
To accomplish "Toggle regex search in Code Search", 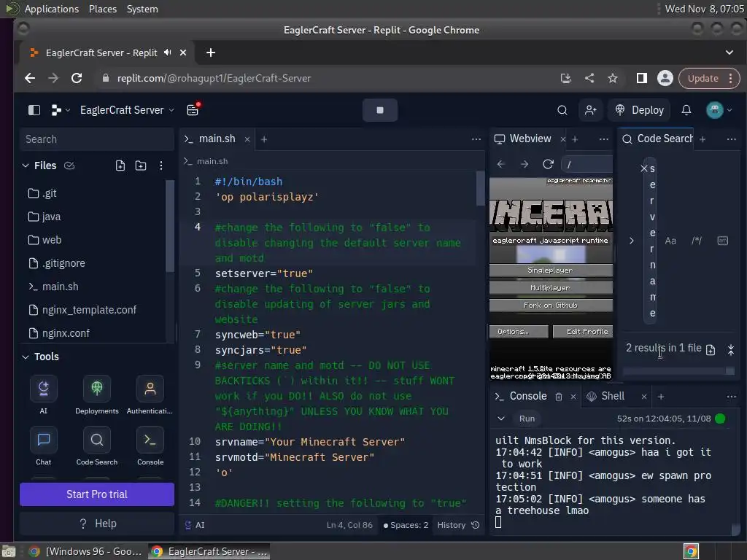I will [x=696, y=241].
